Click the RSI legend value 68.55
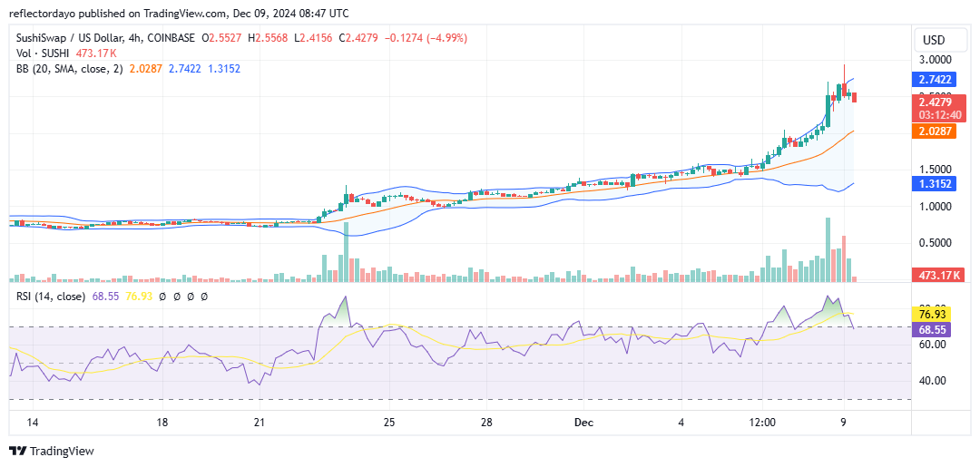The image size is (980, 467). coord(103,297)
